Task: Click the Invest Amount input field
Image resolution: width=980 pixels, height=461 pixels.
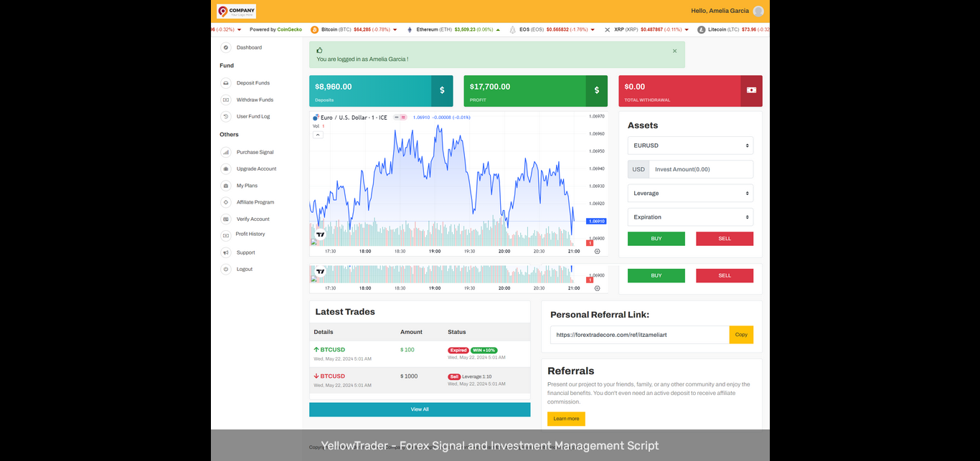Action: point(700,169)
